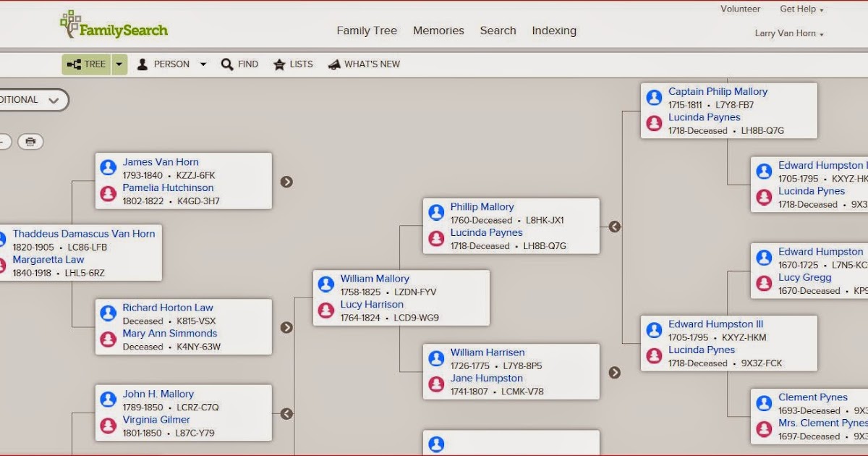The width and height of the screenshot is (868, 456).
Task: Expand the William Harrisen family branch
Action: click(614, 372)
